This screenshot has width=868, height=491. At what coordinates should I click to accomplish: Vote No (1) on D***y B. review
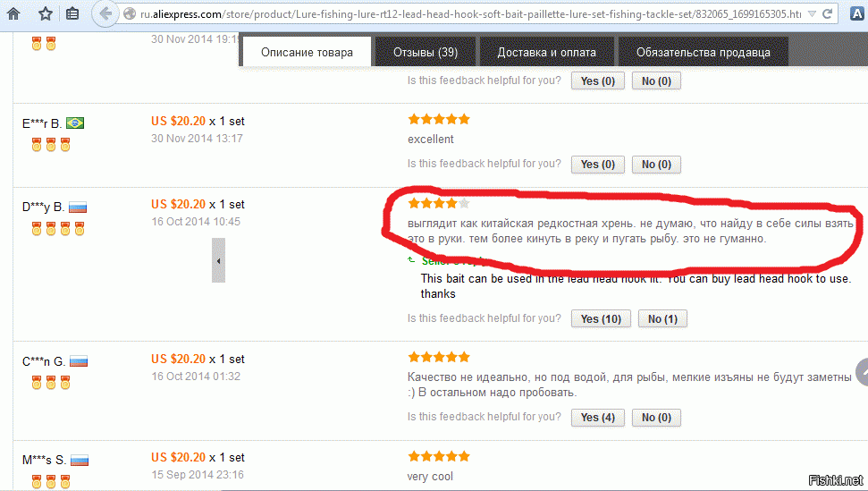tap(662, 319)
